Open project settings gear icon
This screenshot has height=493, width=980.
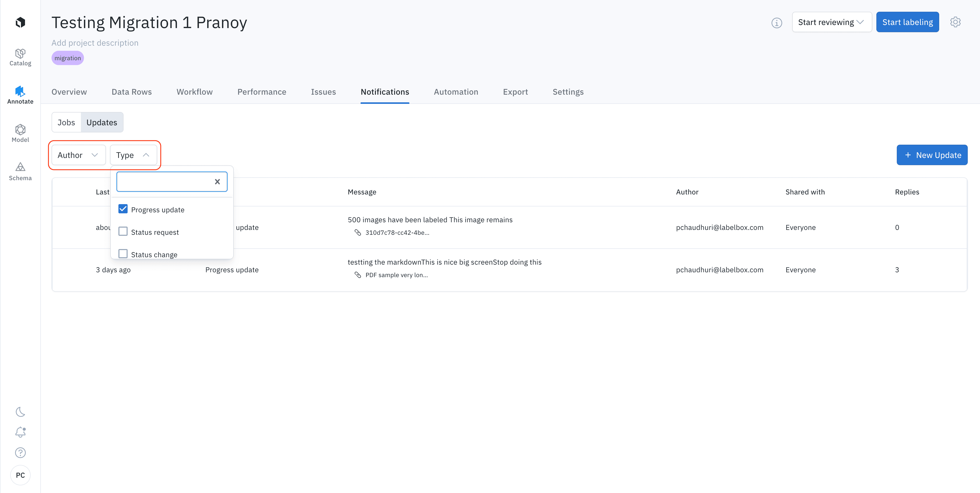(x=955, y=22)
